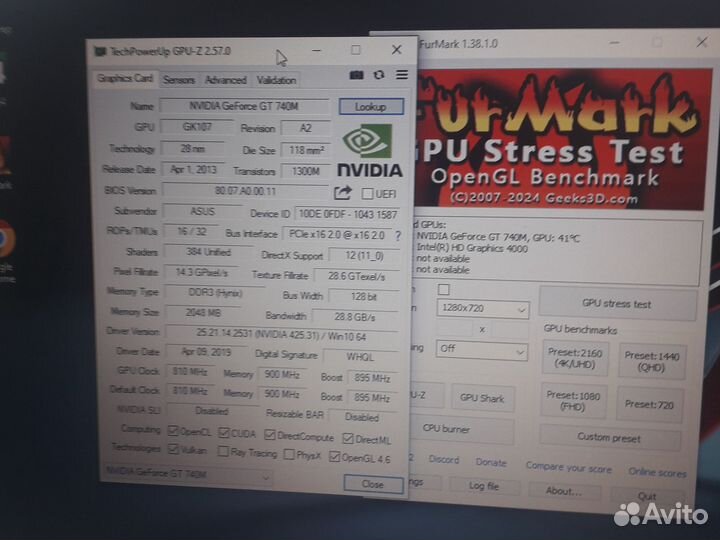
Task: Toggle the CUDA checkbox
Action: [224, 433]
